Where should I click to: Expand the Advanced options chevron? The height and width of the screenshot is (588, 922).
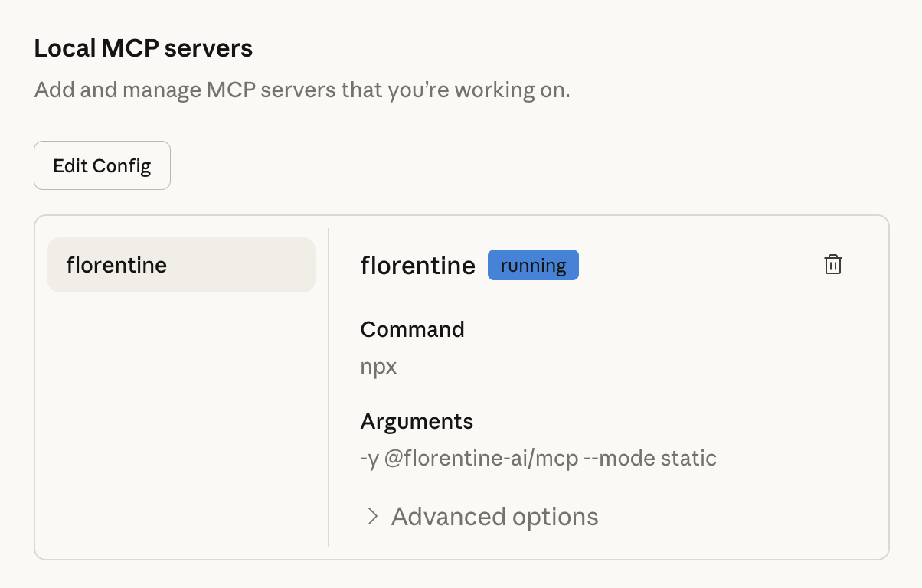373,517
